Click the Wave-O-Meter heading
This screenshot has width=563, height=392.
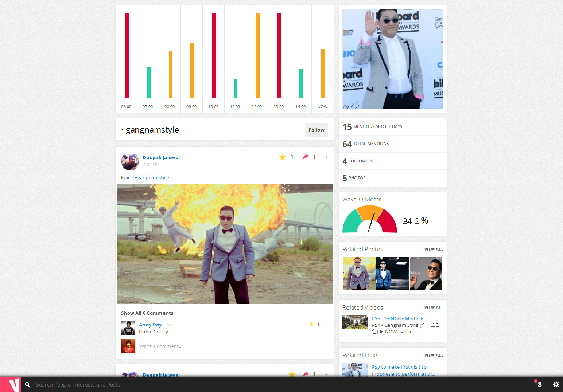(361, 199)
